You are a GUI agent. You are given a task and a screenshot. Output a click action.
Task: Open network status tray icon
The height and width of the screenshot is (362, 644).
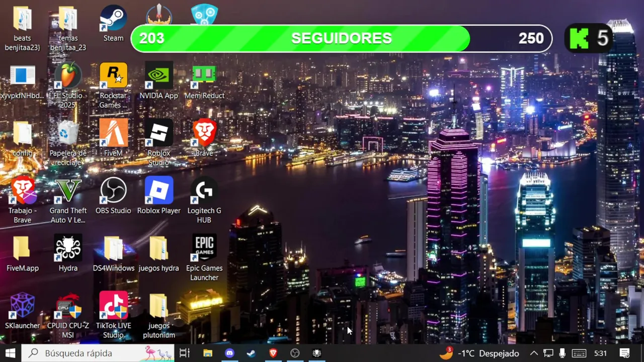tap(548, 353)
